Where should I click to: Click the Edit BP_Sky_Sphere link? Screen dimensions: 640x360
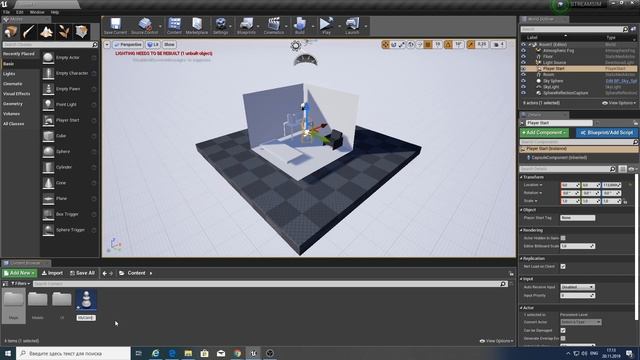coord(621,81)
